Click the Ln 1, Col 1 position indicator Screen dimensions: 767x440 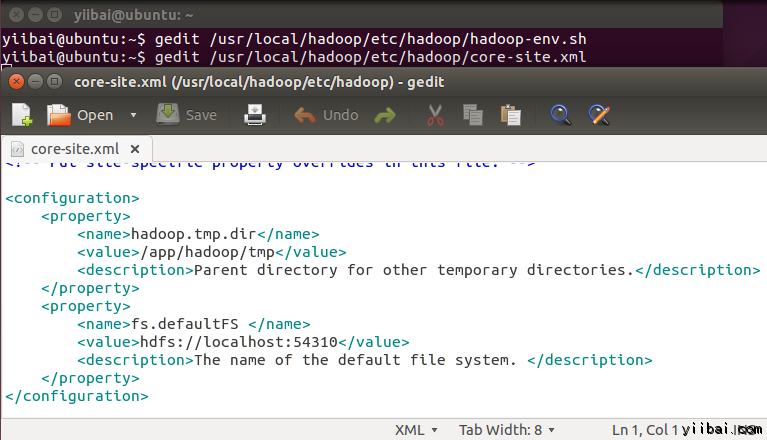[644, 429]
